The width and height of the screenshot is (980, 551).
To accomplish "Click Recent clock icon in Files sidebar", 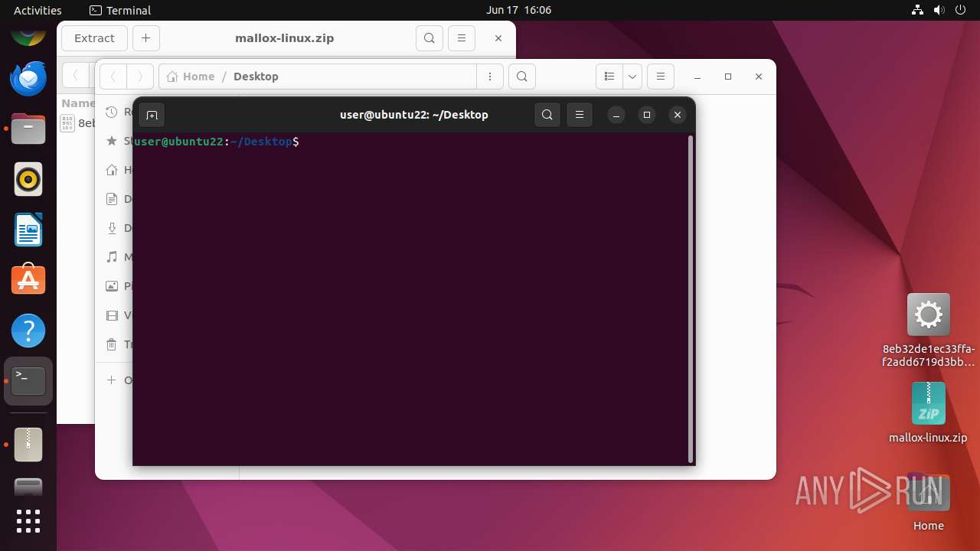I will pos(112,112).
